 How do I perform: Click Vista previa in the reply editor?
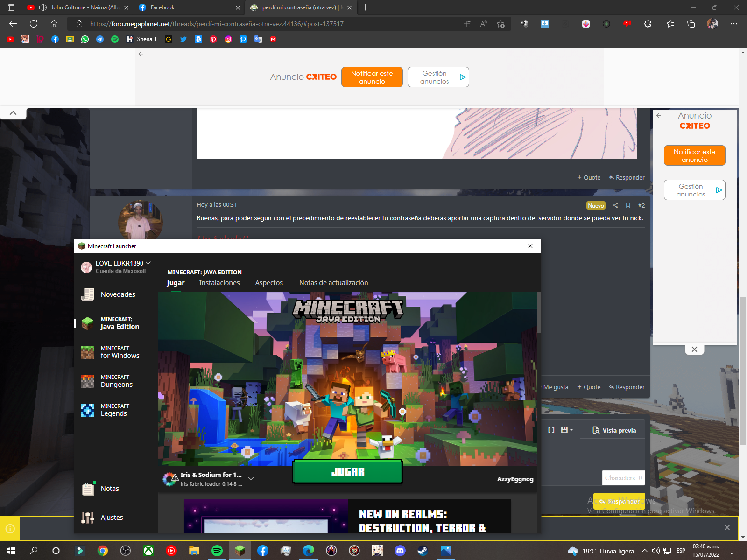point(614,430)
